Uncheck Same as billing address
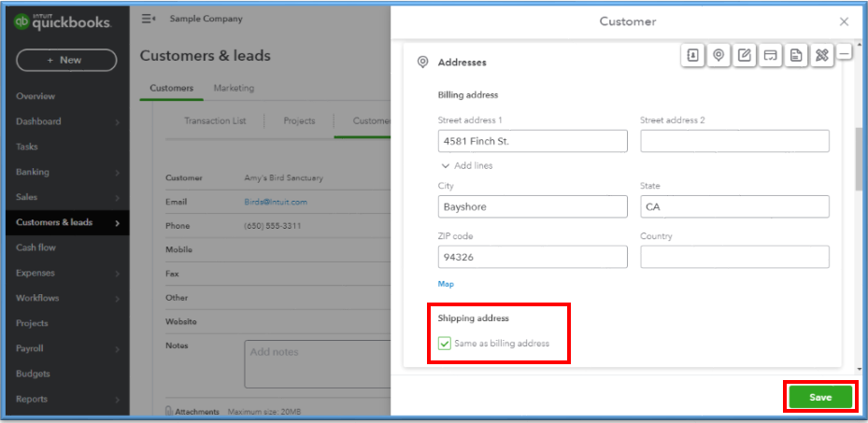868x423 pixels. 446,344
